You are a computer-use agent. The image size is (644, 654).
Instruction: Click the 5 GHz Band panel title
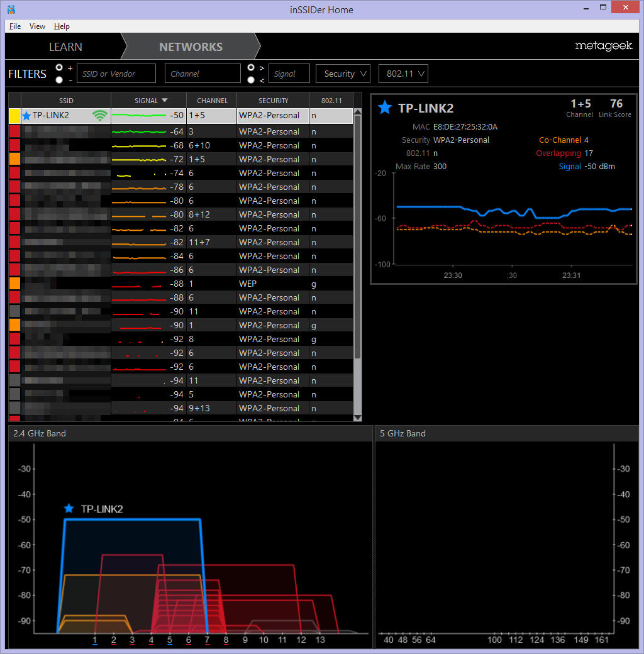402,433
